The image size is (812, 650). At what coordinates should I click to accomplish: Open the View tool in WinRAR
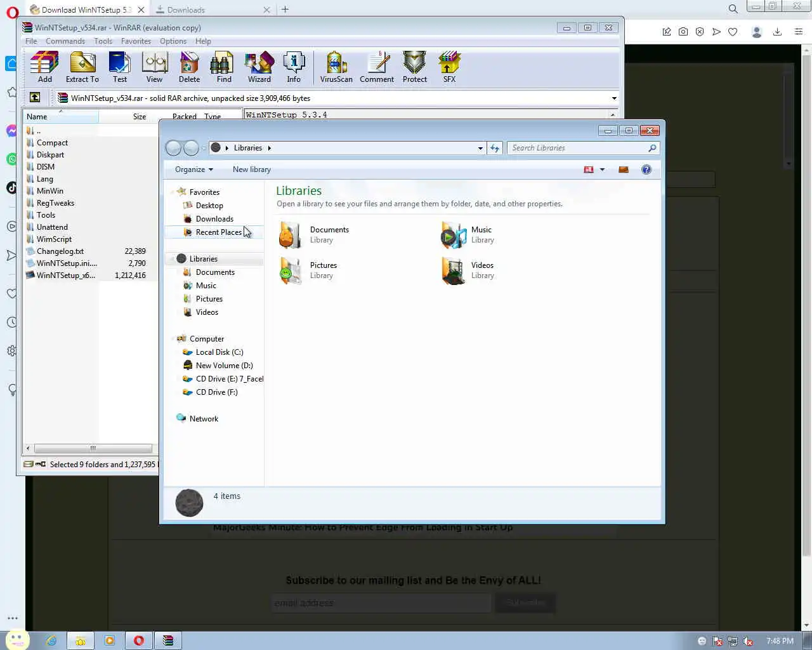pos(154,67)
